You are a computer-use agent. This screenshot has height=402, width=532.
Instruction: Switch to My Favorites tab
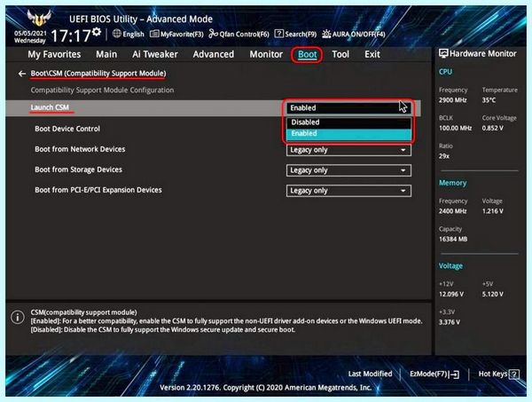54,54
